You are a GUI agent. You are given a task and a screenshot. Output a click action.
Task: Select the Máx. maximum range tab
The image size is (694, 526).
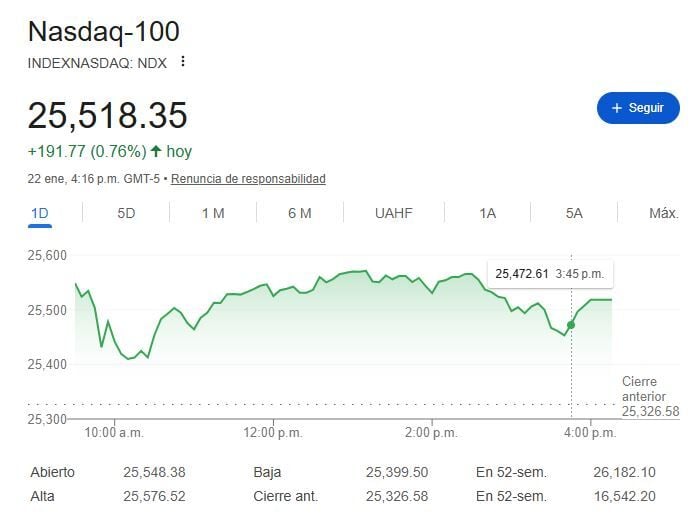tap(663, 213)
